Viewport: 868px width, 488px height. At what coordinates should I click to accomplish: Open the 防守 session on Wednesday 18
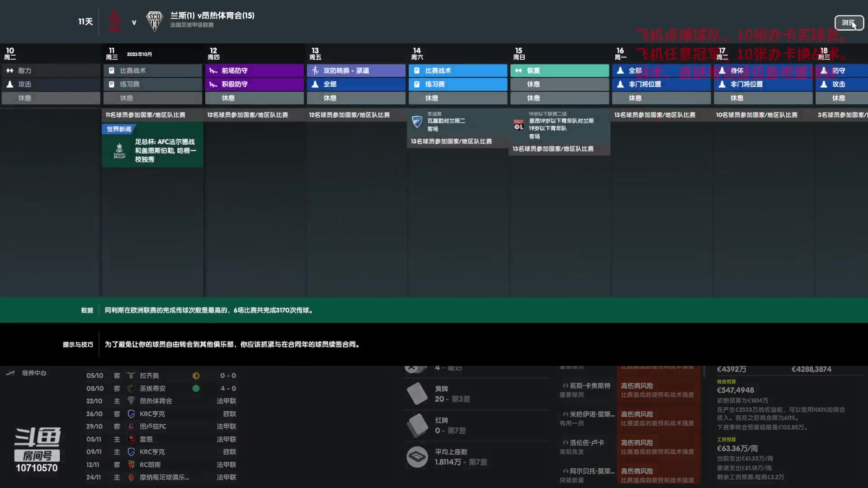[x=841, y=70]
